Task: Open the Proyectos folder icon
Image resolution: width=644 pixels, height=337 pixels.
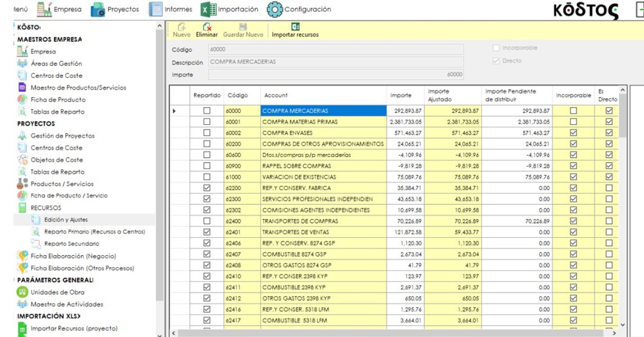Action: [99, 10]
